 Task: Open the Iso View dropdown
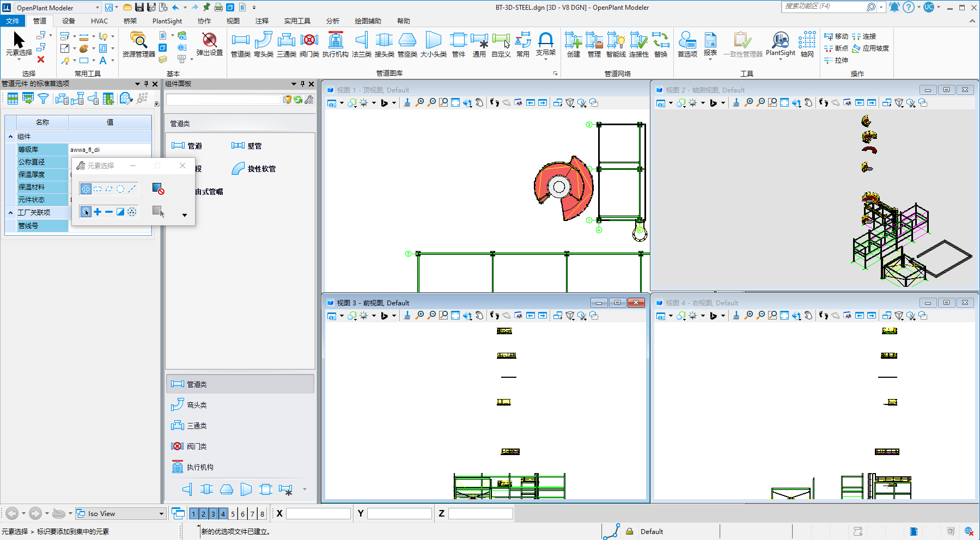161,513
